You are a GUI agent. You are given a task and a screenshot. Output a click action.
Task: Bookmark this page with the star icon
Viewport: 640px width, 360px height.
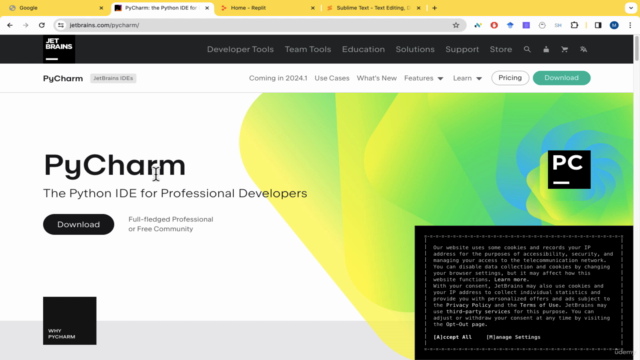(456, 25)
